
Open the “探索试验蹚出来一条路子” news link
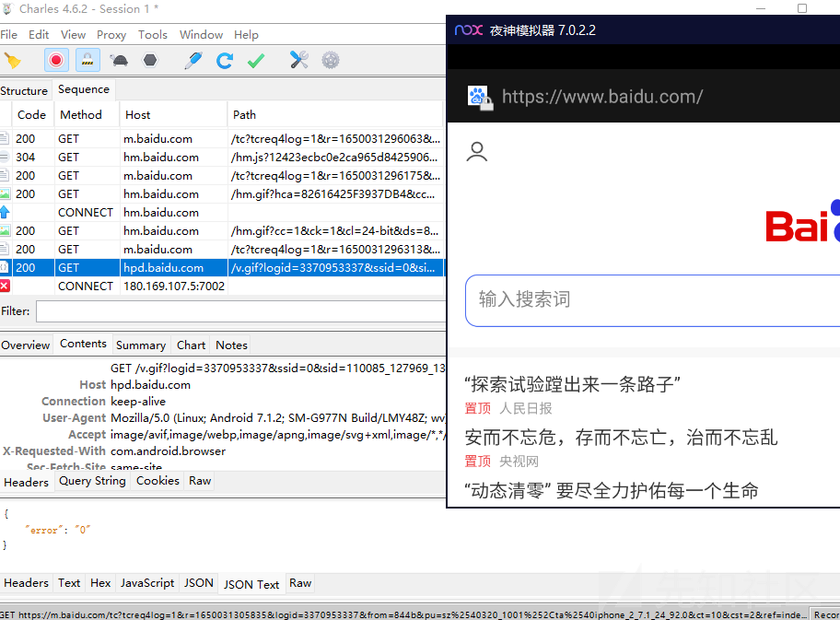click(x=572, y=385)
